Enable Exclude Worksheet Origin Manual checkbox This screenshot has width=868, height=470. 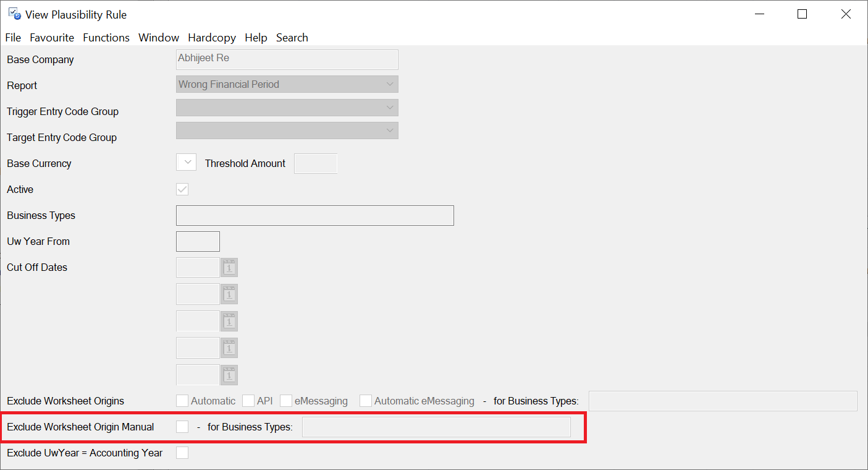182,427
